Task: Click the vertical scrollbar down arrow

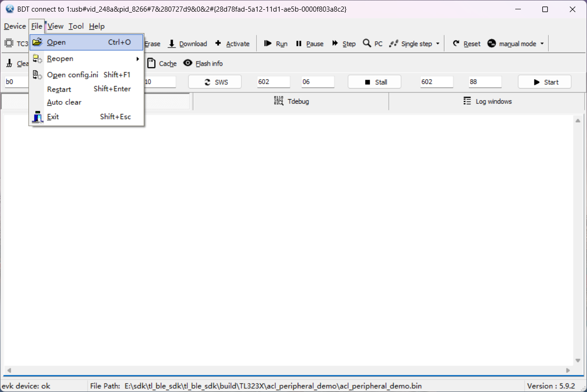Action: (x=578, y=360)
